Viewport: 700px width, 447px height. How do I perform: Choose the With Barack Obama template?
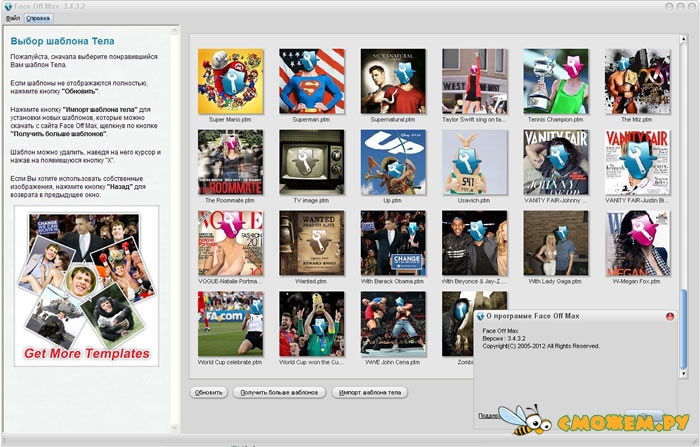point(393,243)
